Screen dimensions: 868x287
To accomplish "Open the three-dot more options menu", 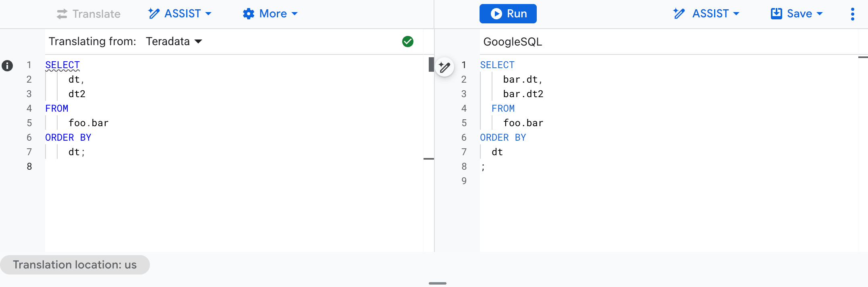I will pyautogui.click(x=852, y=14).
